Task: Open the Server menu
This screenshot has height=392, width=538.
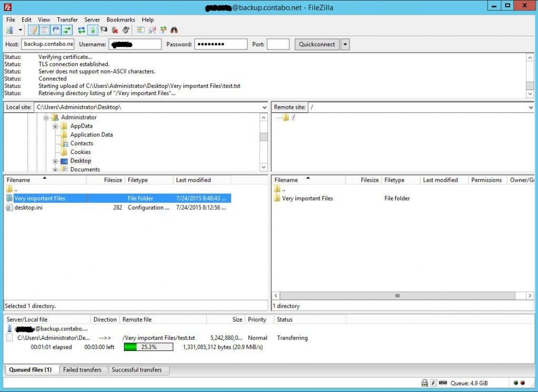Action: click(92, 19)
